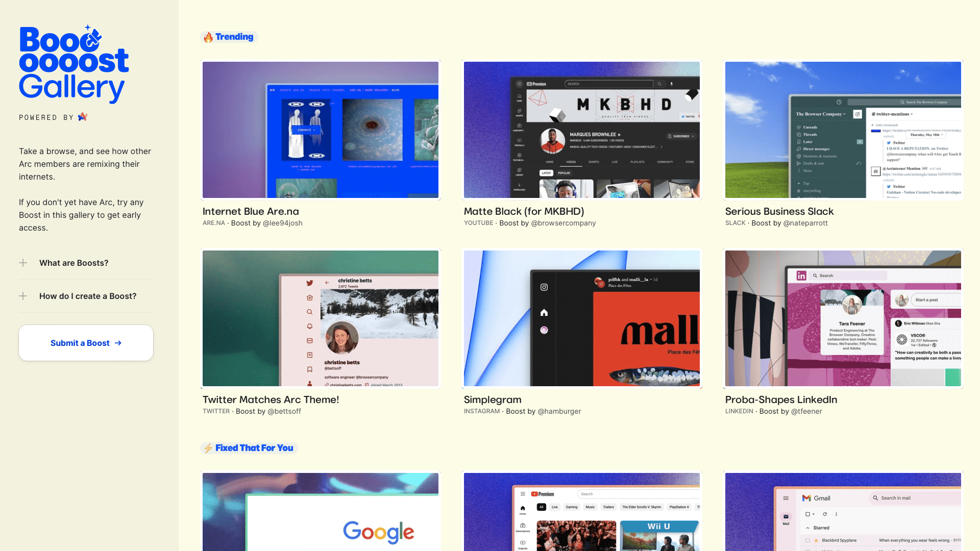Open author @lee94josh profile
The width and height of the screenshot is (980, 551).
[282, 223]
